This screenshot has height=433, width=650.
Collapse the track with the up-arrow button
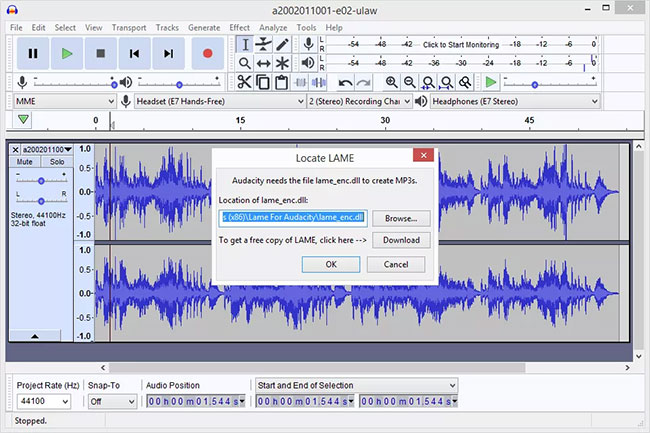[x=35, y=336]
